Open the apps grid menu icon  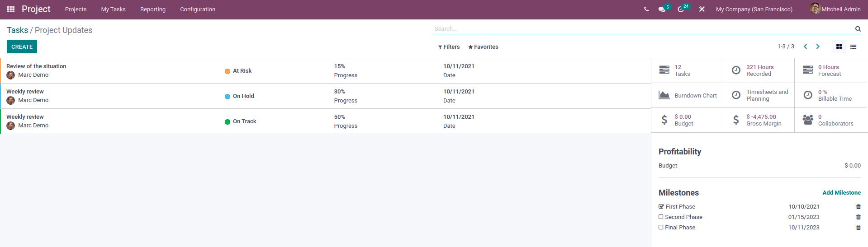[x=11, y=9]
